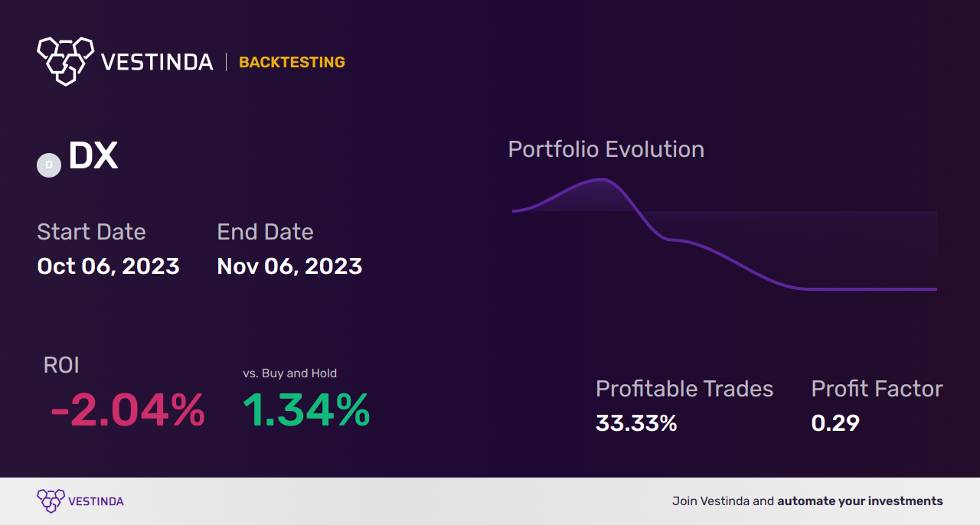Click the Start Date label
This screenshot has width=980, height=525.
pyautogui.click(x=91, y=232)
